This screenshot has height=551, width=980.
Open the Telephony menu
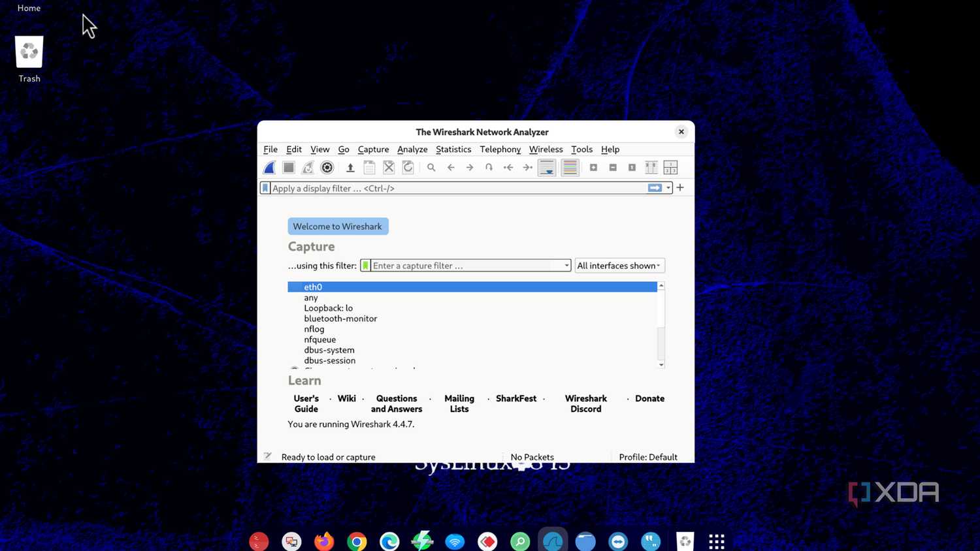click(500, 150)
